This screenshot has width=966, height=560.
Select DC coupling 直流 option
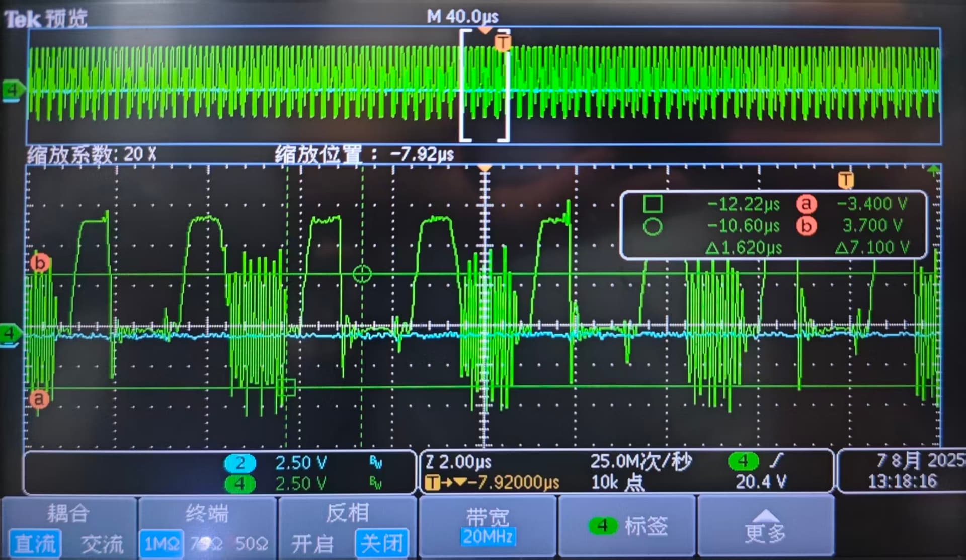[34, 543]
